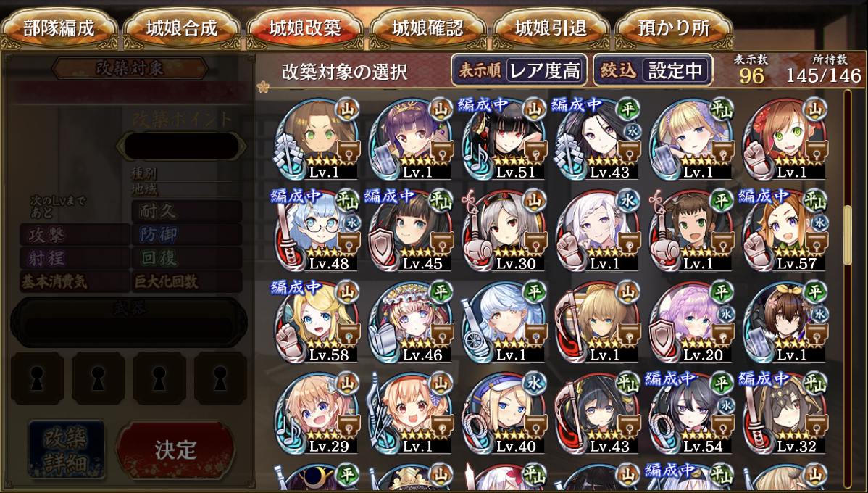Click the first empty keyhole equipment slot
868x493 pixels.
(x=37, y=378)
